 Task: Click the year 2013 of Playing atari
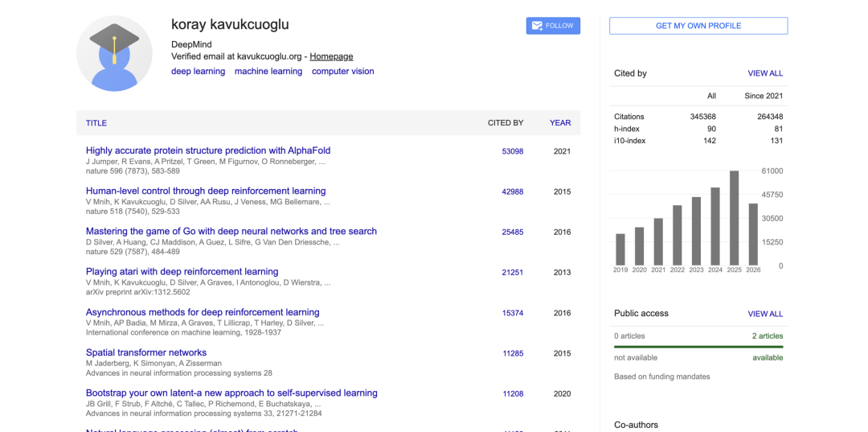[x=562, y=273]
